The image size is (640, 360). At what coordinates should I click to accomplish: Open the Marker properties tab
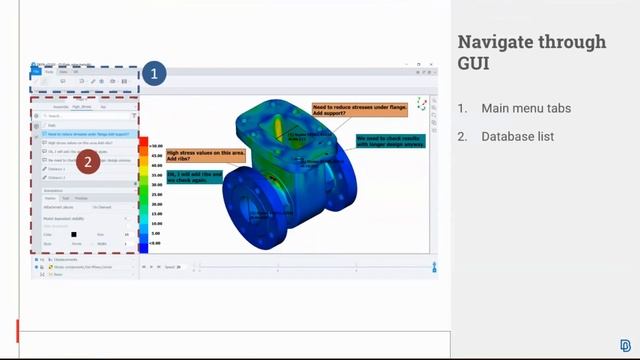tap(50, 198)
